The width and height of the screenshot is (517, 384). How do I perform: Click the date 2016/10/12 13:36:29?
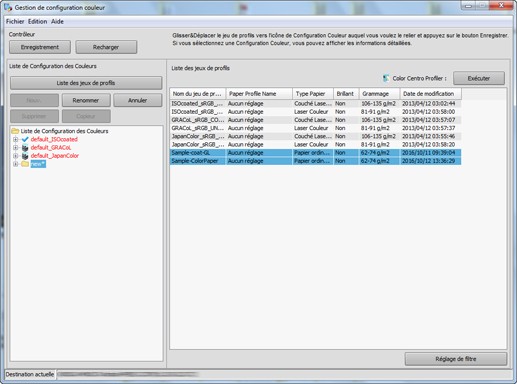[429, 161]
